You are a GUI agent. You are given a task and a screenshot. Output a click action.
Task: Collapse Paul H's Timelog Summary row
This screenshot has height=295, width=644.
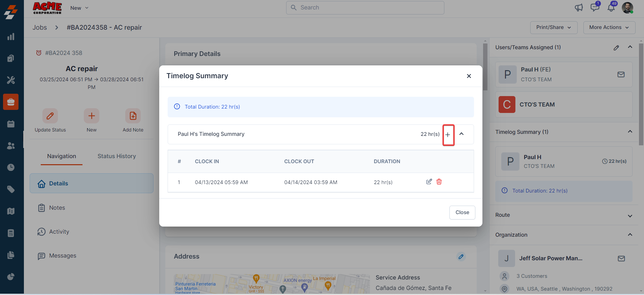(462, 134)
